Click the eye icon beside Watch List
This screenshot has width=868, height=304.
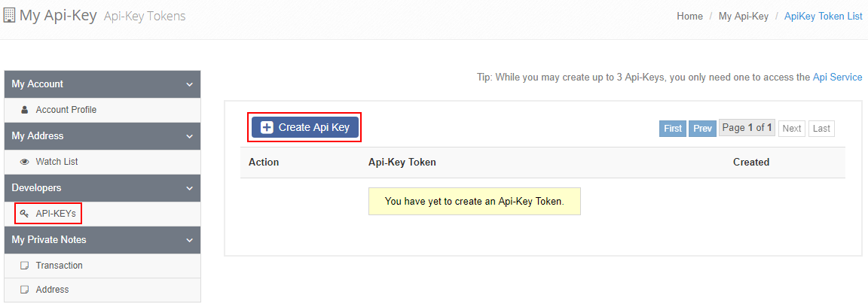click(x=24, y=162)
